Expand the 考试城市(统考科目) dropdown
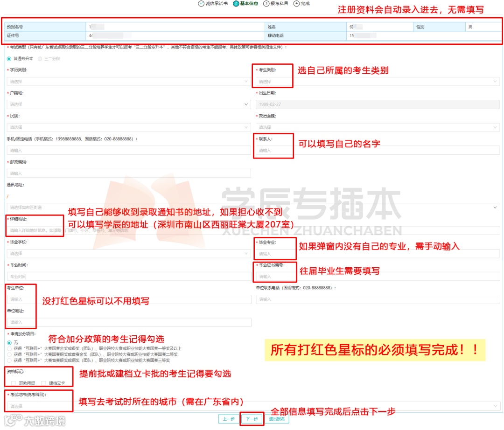 coord(253,407)
